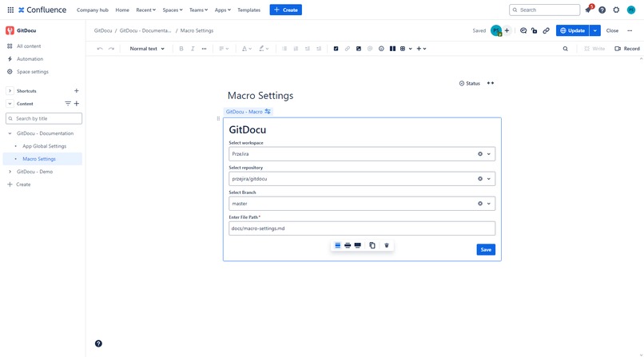Screen dimensions: 644x357
Task: Insert a table
Action: [x=403, y=49]
